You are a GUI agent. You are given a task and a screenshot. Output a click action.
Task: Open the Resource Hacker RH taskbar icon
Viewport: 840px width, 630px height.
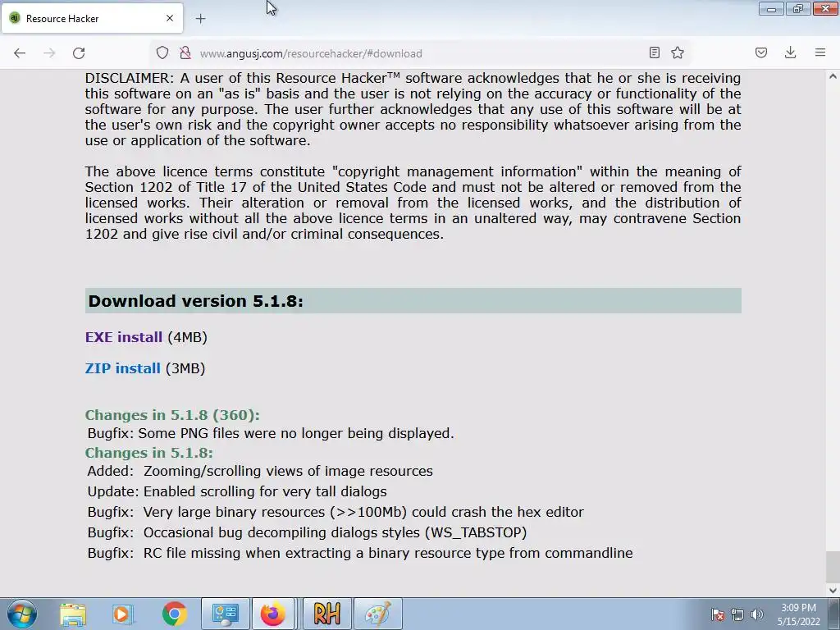tap(326, 614)
